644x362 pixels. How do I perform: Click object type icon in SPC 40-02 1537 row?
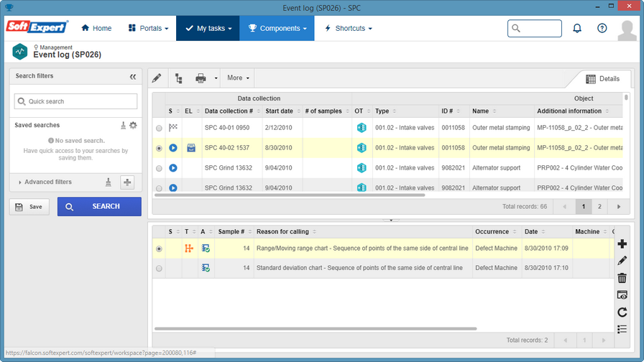click(x=362, y=148)
